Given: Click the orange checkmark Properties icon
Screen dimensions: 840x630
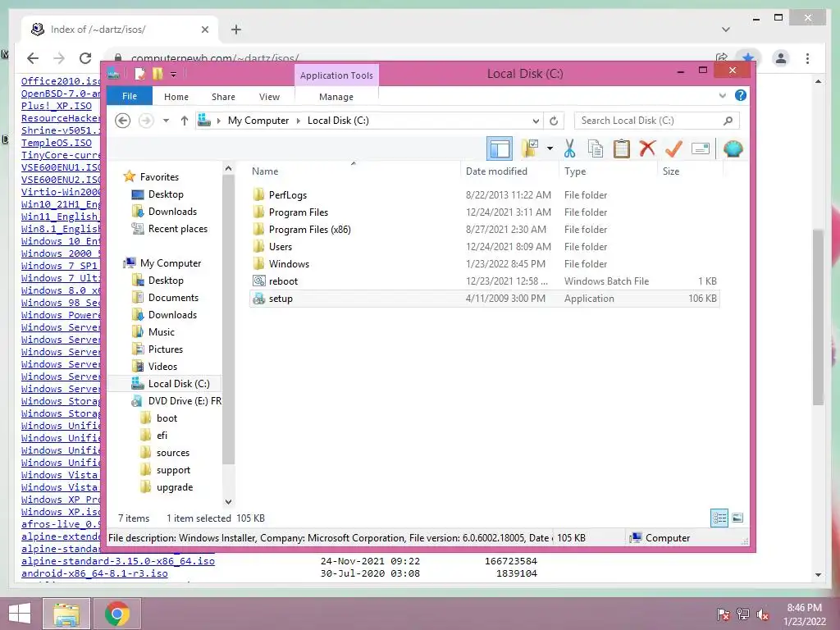Looking at the screenshot, I should click(673, 148).
